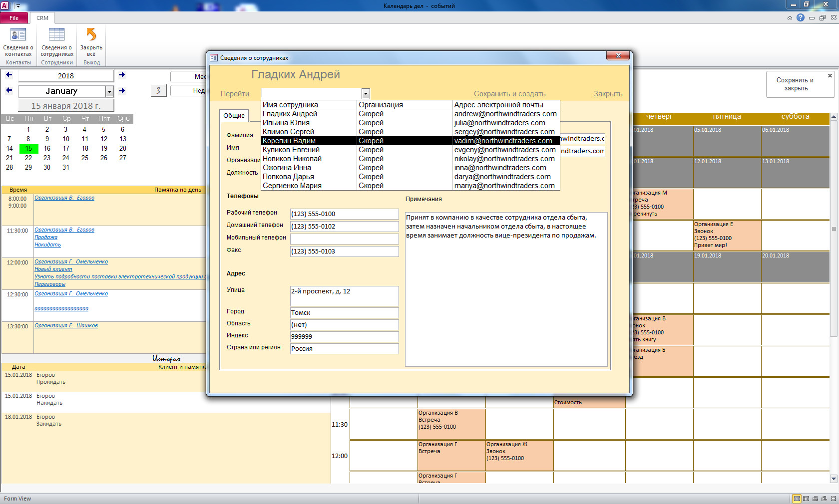Switch to Form View status bar icon

click(797, 499)
